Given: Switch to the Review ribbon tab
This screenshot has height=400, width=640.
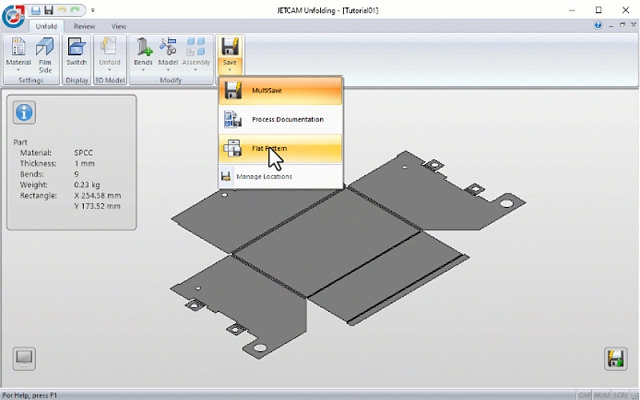Looking at the screenshot, I should coord(84,27).
